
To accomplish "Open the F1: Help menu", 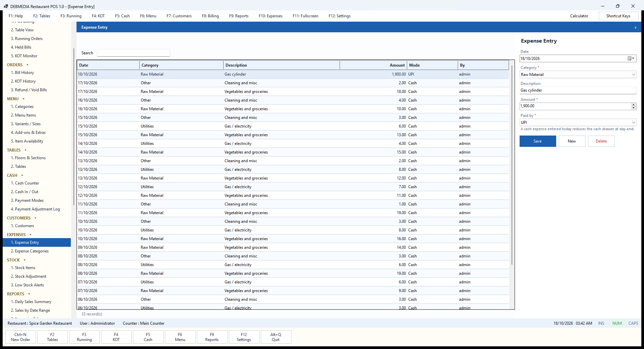I will point(16,16).
